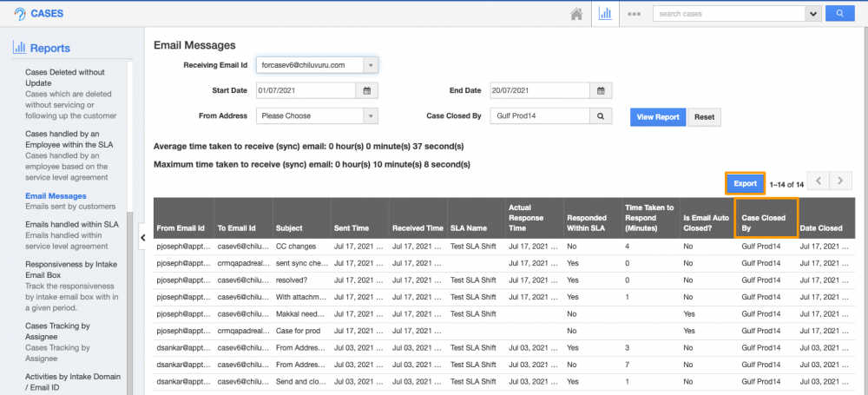Open the Start Date calendar picker
868x395 pixels.
tap(367, 90)
